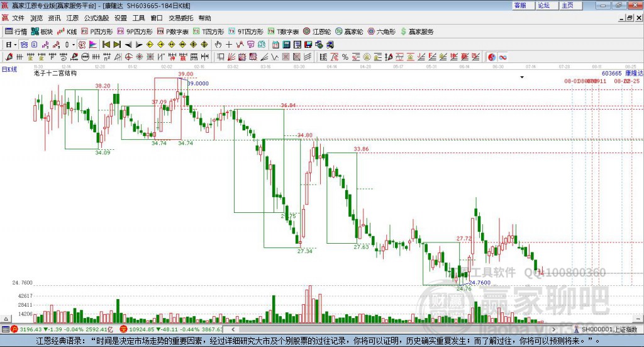Open the 六角形 hexagon tool
Viewport: 644px width, 347px height.
(x=382, y=31)
